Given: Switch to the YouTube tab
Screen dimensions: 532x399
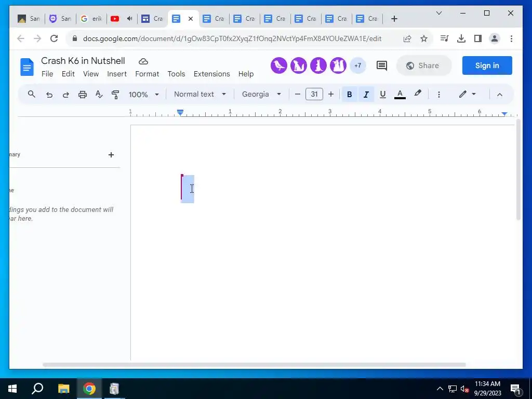Looking at the screenshot, I should (x=121, y=19).
